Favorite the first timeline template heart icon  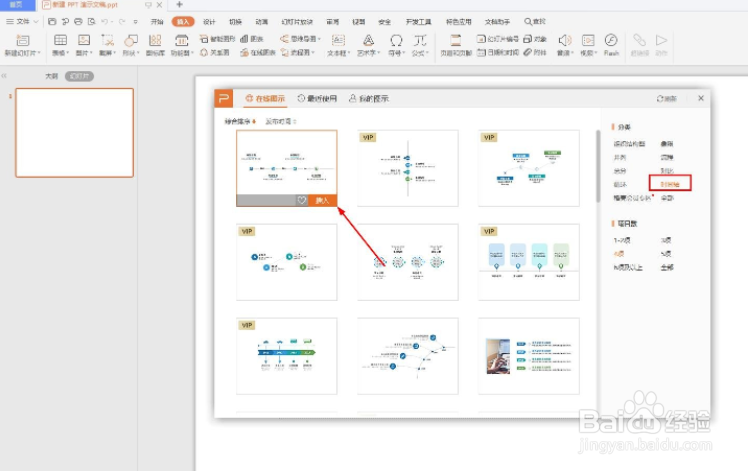pos(302,201)
